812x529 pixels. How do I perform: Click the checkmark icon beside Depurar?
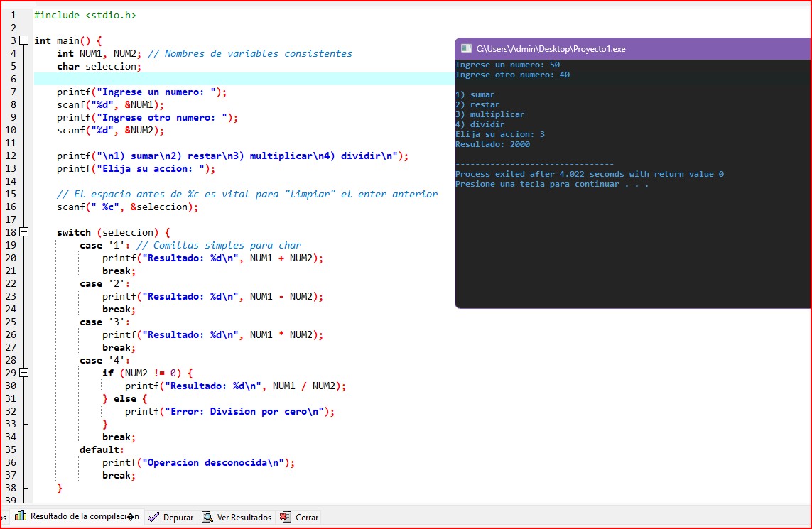click(x=153, y=518)
